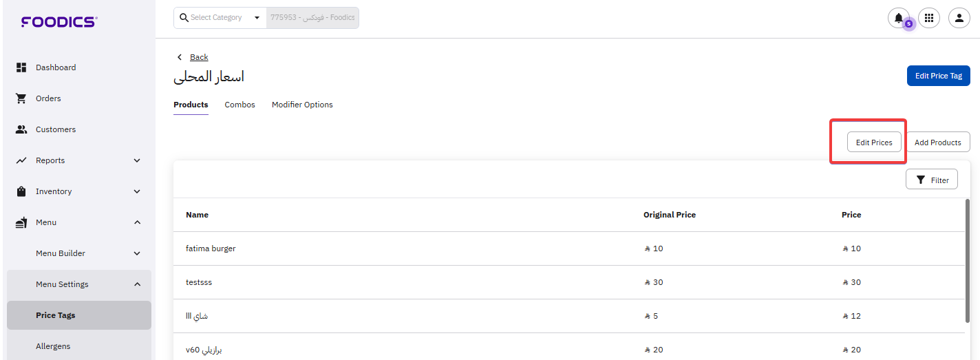This screenshot has height=360, width=980.
Task: Click the Foodics logo
Action: tap(59, 22)
